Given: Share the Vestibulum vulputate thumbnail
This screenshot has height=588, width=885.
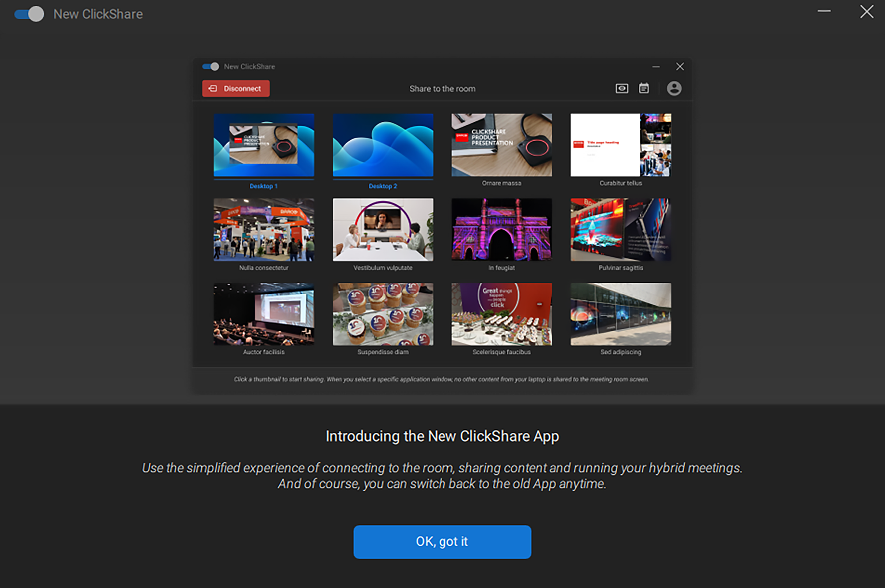Looking at the screenshot, I should [x=383, y=230].
